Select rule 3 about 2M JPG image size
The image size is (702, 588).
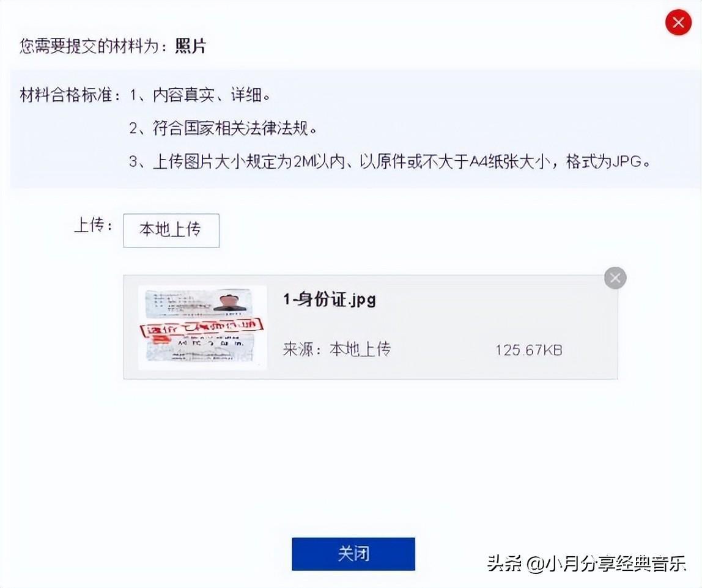(x=390, y=161)
